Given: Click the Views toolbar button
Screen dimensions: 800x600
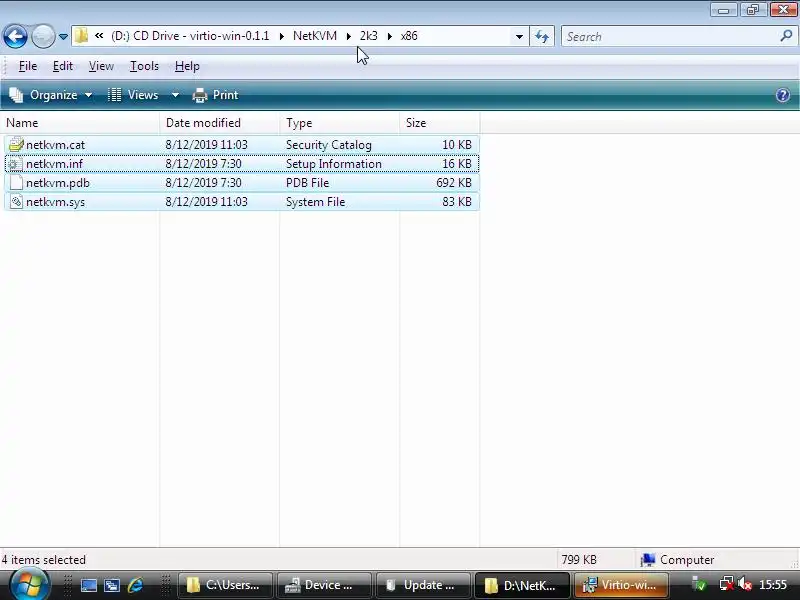Looking at the screenshot, I should 134,95.
